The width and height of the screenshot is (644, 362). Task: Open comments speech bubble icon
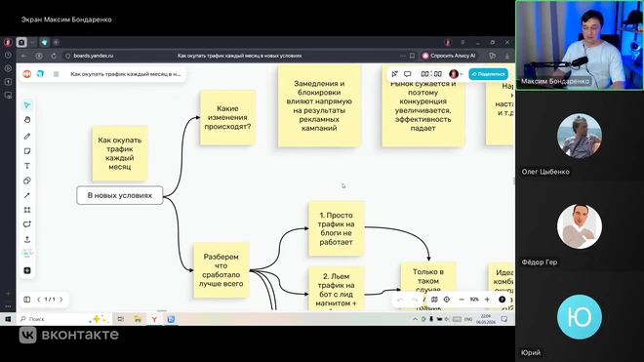tap(408, 74)
